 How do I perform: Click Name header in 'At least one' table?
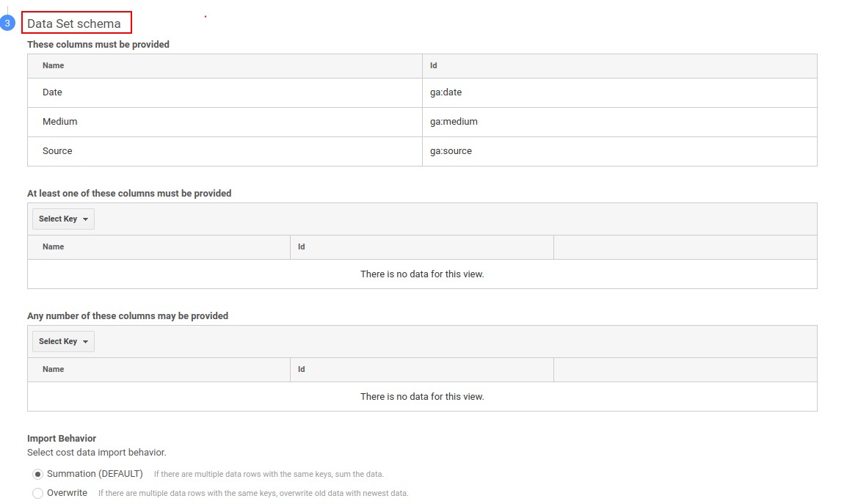[x=53, y=246]
